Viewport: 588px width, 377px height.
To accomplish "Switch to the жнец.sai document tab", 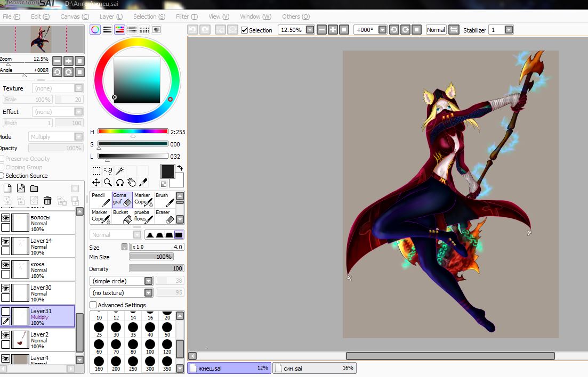I will (x=230, y=368).
